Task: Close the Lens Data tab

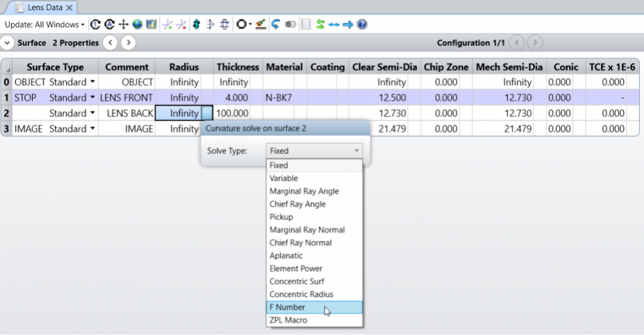Action: tap(69, 8)
